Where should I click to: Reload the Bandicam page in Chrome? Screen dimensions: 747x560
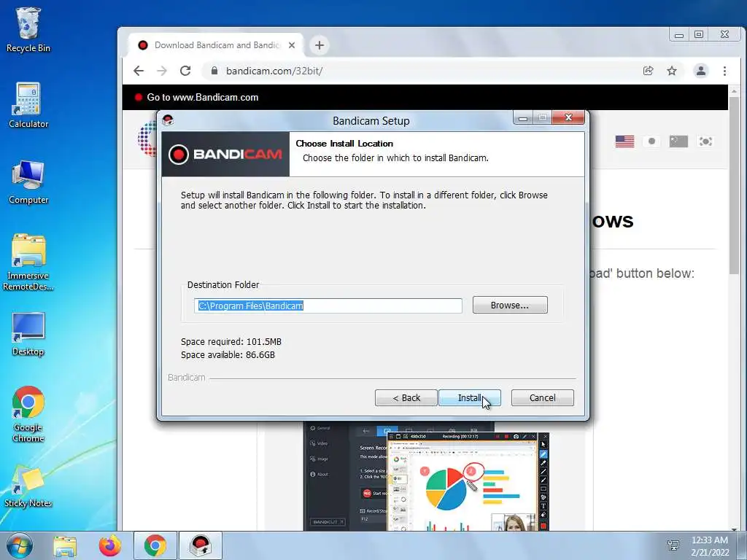coord(185,71)
